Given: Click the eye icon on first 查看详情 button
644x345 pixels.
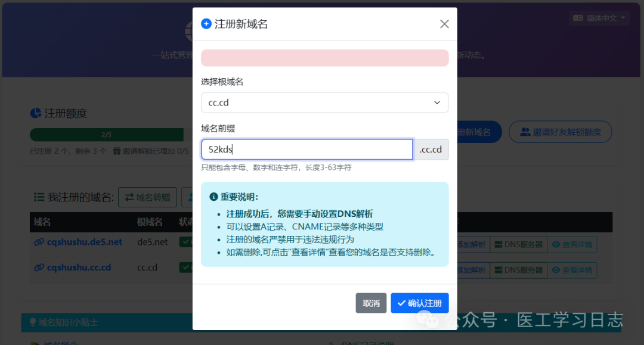Looking at the screenshot, I should (x=557, y=244).
